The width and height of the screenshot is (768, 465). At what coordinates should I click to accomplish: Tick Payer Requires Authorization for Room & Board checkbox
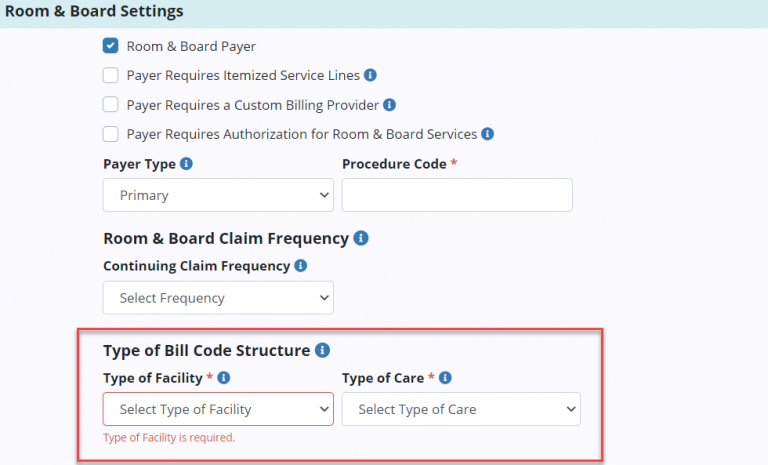[111, 134]
